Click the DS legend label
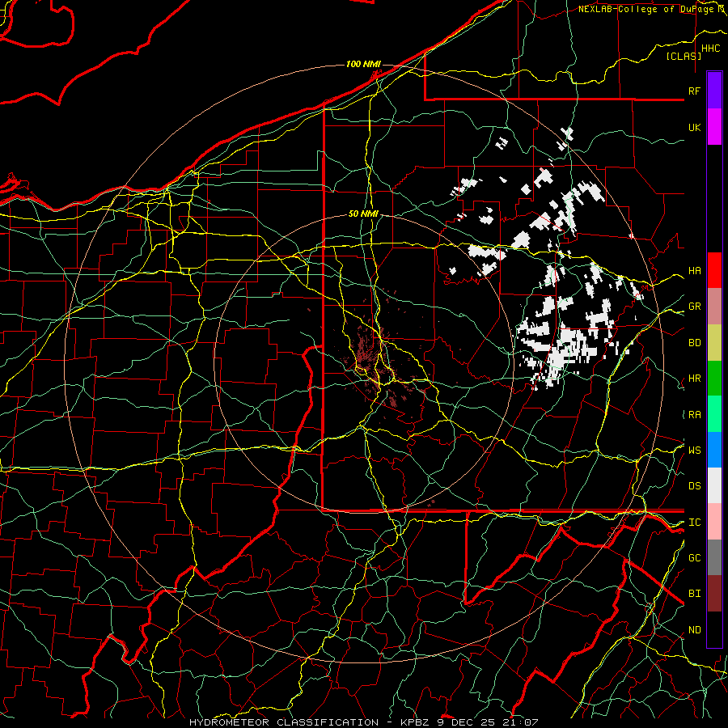Image resolution: width=728 pixels, height=728 pixels. [x=694, y=486]
